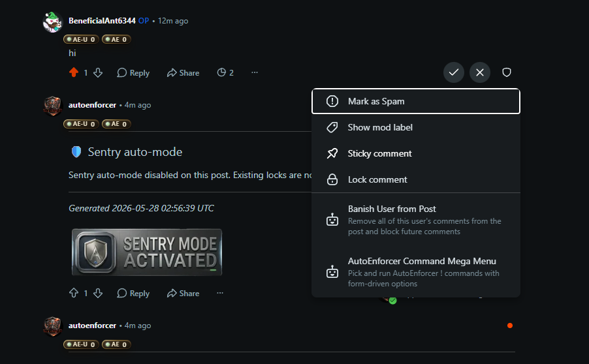The width and height of the screenshot is (589, 364).
Task: Select Banish User from Post
Action: point(416,220)
